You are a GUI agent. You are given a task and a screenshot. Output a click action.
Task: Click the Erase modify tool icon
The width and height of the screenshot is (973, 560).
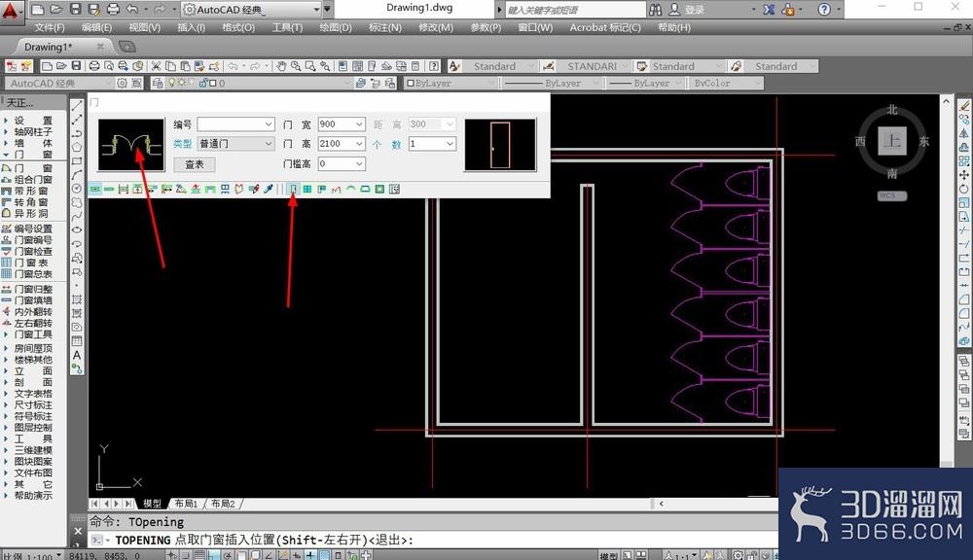click(963, 106)
